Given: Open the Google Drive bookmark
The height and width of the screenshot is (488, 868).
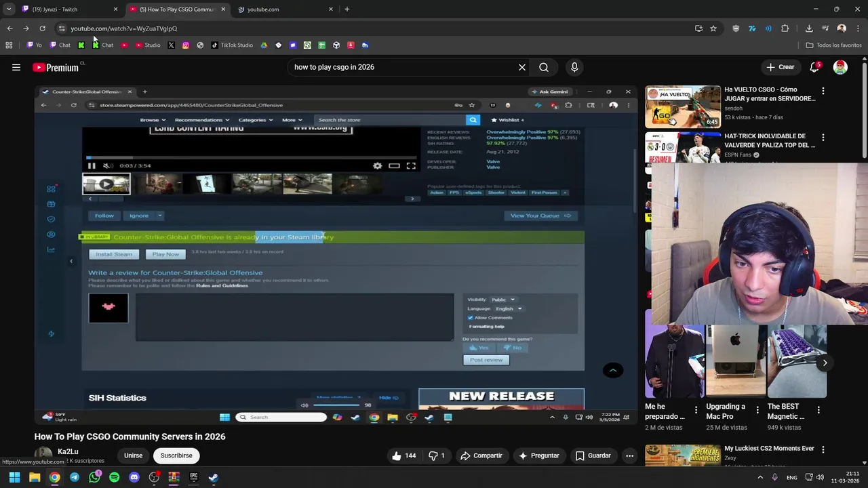Looking at the screenshot, I should [x=264, y=45].
